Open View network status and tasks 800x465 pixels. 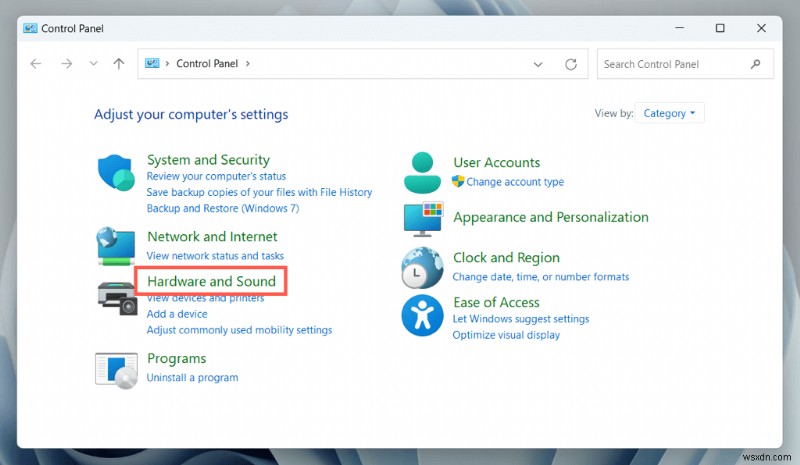click(x=215, y=256)
